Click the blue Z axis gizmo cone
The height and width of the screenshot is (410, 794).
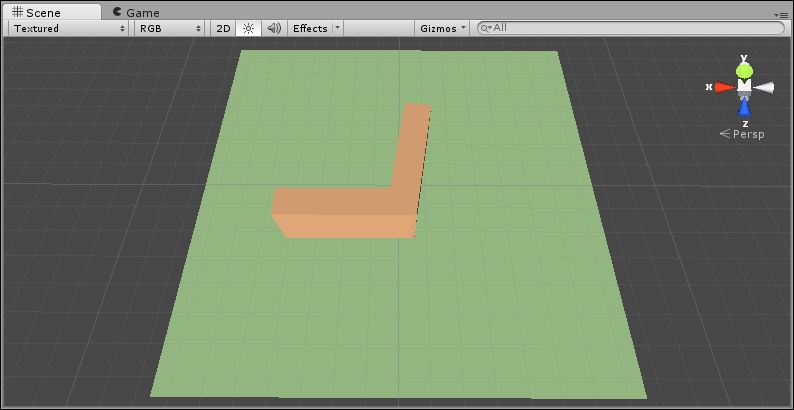click(x=744, y=108)
